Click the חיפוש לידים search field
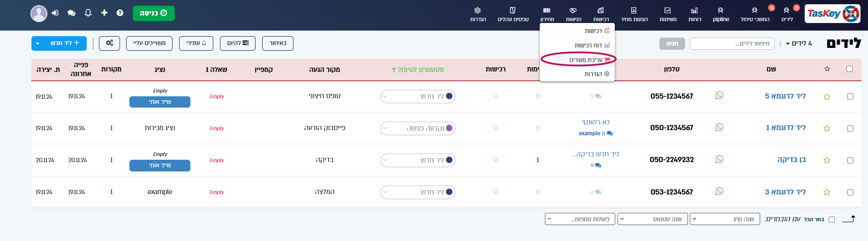This screenshot has height=241, width=868. tap(732, 44)
